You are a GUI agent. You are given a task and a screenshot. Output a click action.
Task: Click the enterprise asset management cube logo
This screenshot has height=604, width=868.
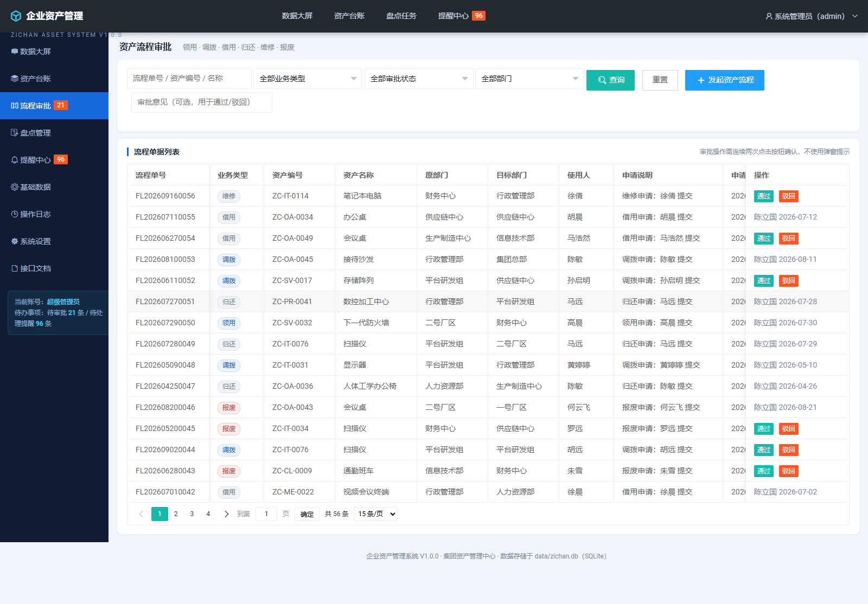[x=16, y=16]
